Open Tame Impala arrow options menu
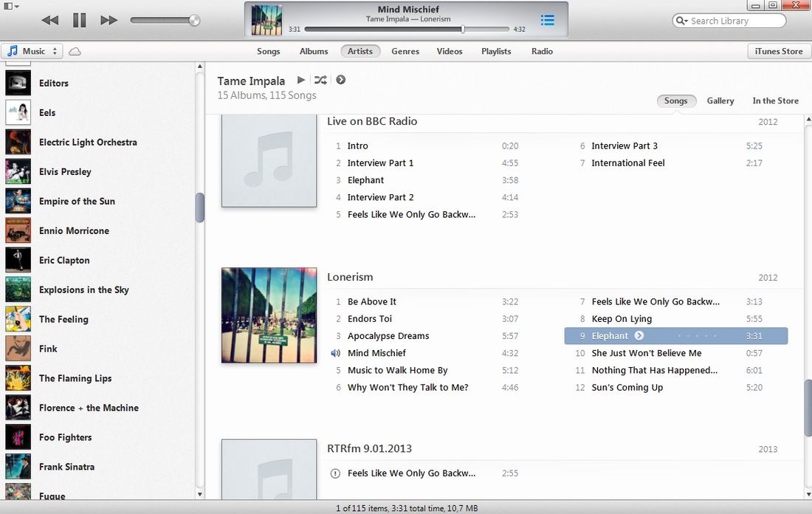Viewport: 812px width, 514px height. click(341, 80)
